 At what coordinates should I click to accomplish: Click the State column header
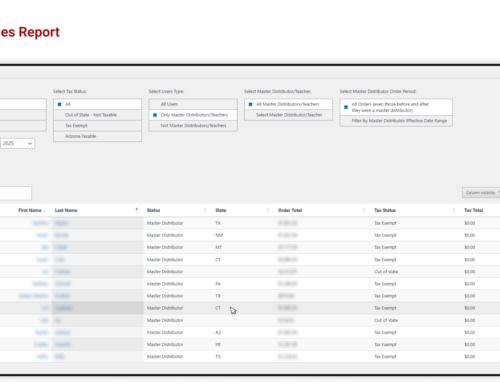[x=221, y=210]
